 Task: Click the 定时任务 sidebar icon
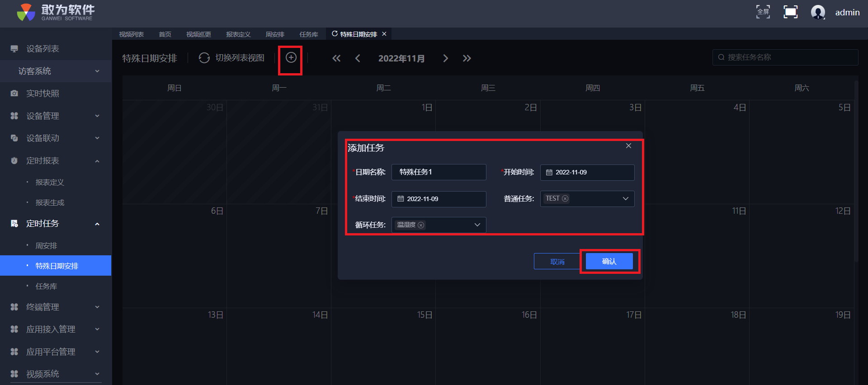[14, 224]
